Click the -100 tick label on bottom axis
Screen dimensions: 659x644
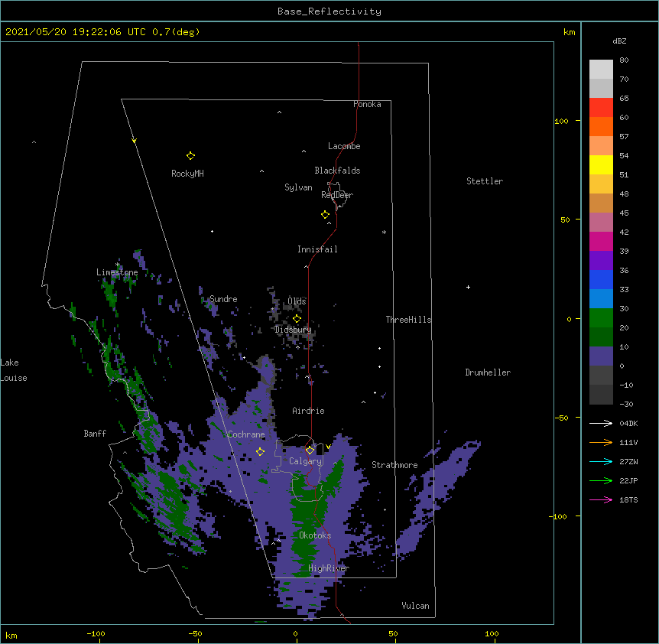pyautogui.click(x=96, y=633)
